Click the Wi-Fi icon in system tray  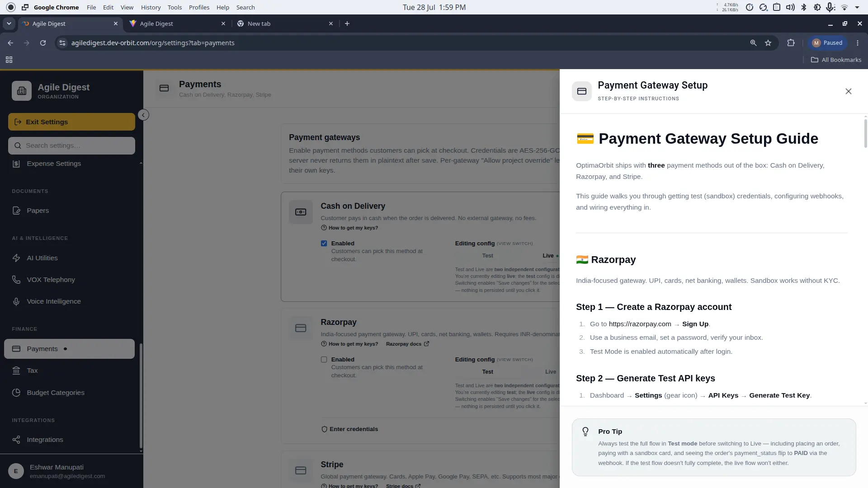click(844, 7)
